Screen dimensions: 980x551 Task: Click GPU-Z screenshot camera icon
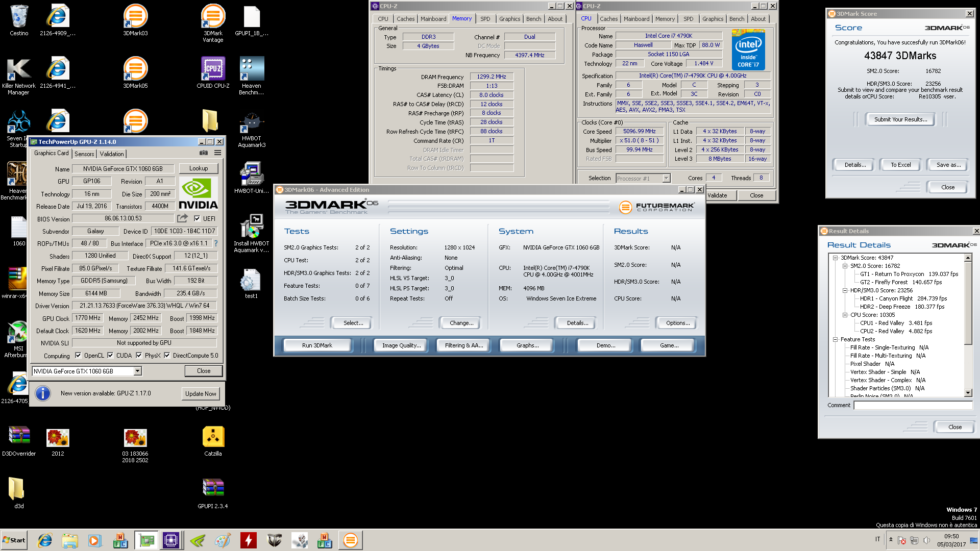[204, 153]
